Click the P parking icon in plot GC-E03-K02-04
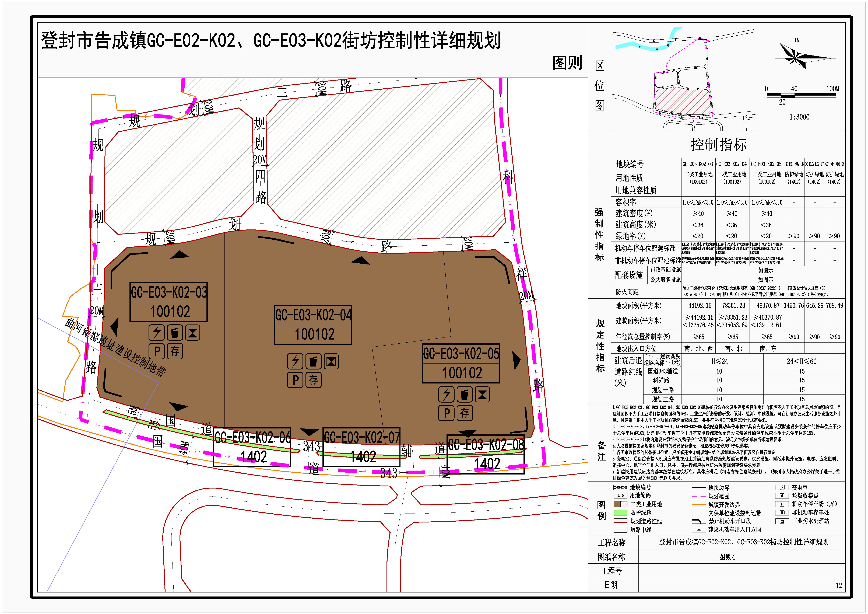This screenshot has height=614, width=868. pos(295,380)
